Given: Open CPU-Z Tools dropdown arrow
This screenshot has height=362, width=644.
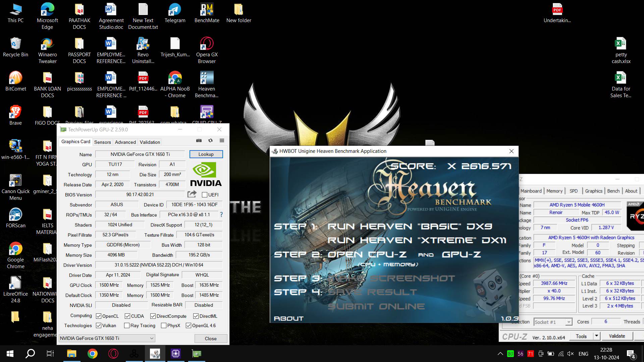Looking at the screenshot, I should [596, 336].
